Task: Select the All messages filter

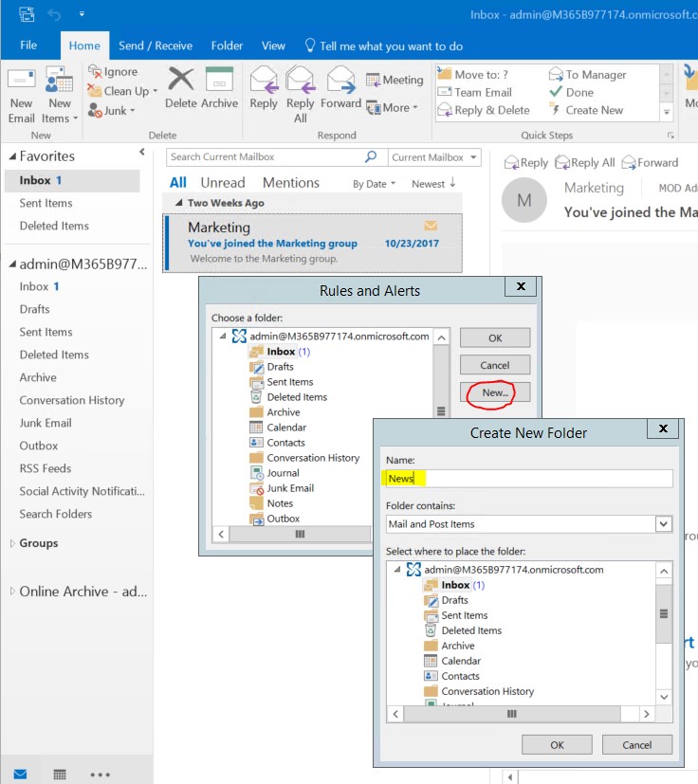Action: [x=177, y=183]
